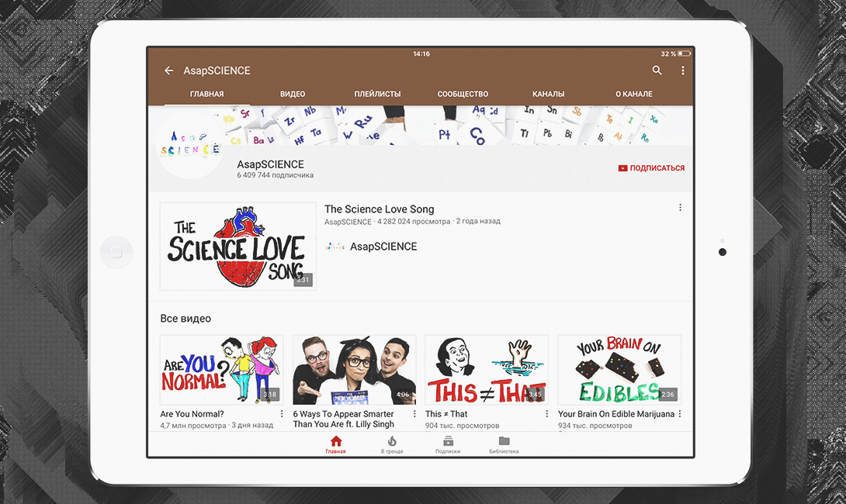Open the This ≠ That title
The width and height of the screenshot is (846, 504).
(446, 414)
